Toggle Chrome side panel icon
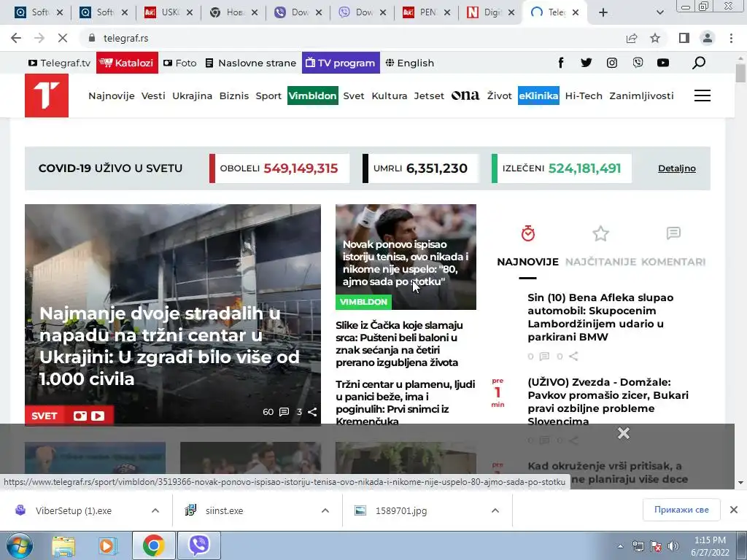 pos(684,38)
